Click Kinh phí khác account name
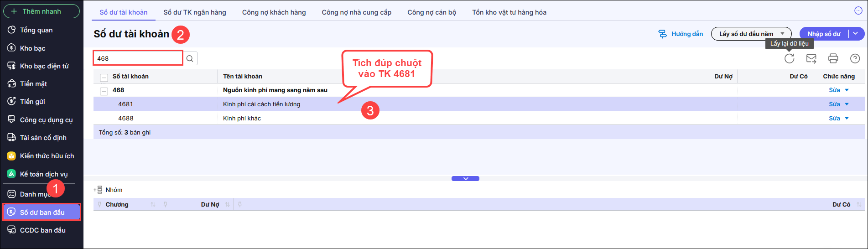The image size is (868, 249). [242, 119]
